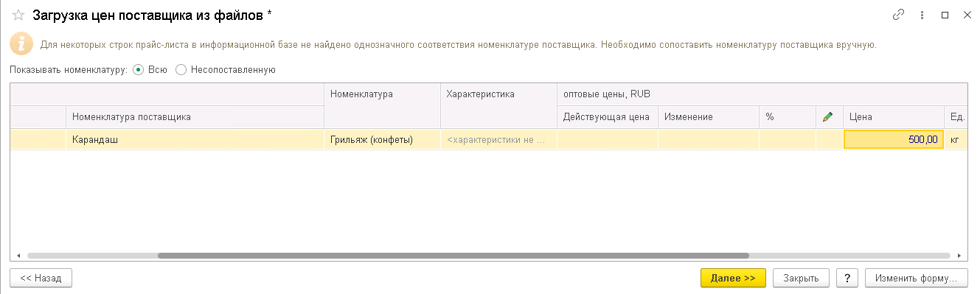This screenshot has height=294, width=980.
Task: Add form to favorites with star icon
Action: click(x=18, y=15)
